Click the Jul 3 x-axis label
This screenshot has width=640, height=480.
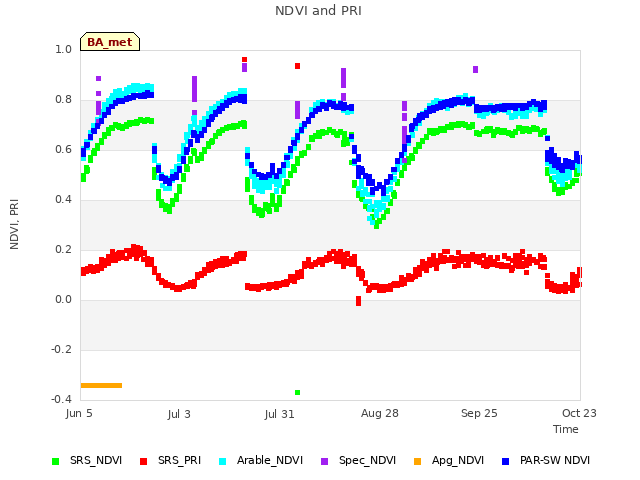[179, 414]
